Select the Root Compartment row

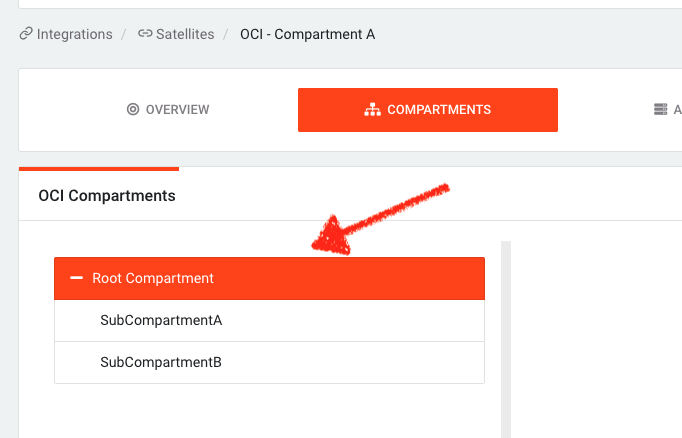tap(269, 278)
